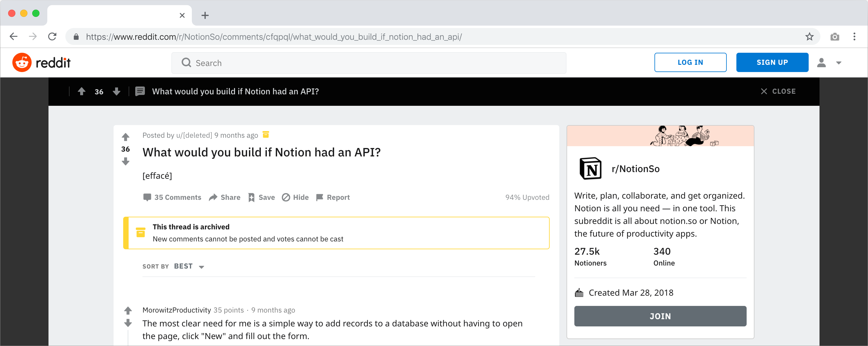Upvote the post in the black header bar

pos(82,91)
